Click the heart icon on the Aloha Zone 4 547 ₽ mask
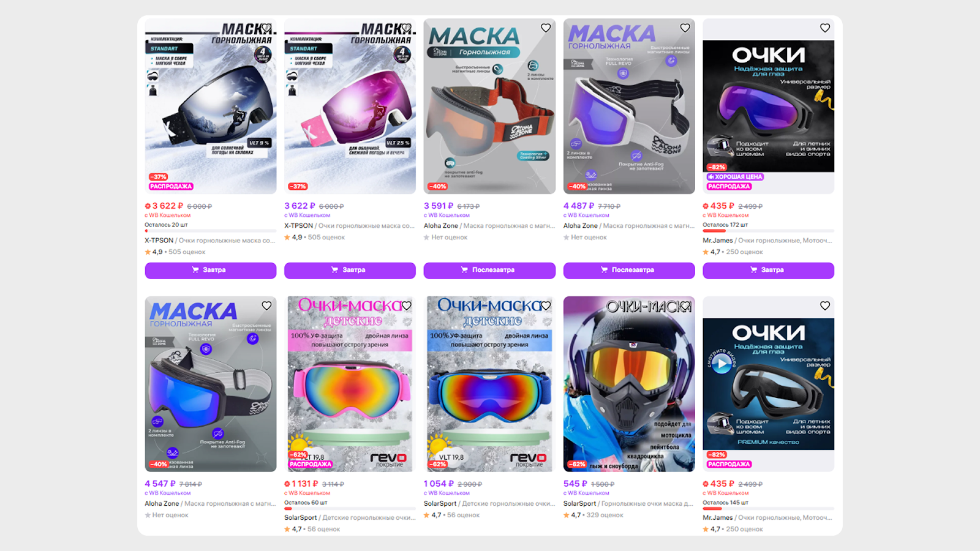 266,305
